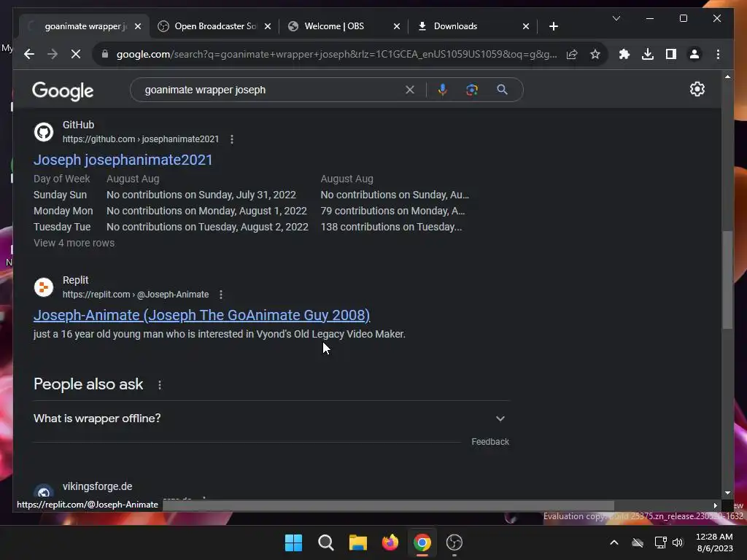Image resolution: width=747 pixels, height=560 pixels.
Task: Click horizontal scrollbar right arrow
Action: tap(715, 505)
